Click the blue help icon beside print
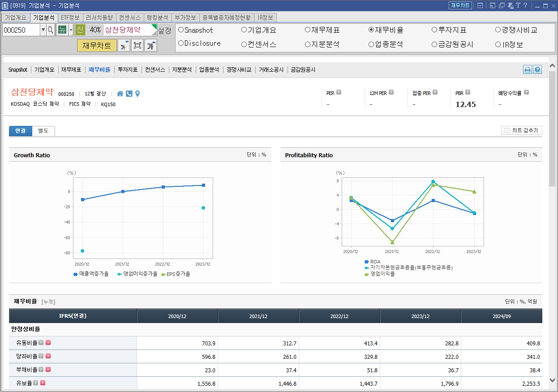 pyautogui.click(x=537, y=69)
